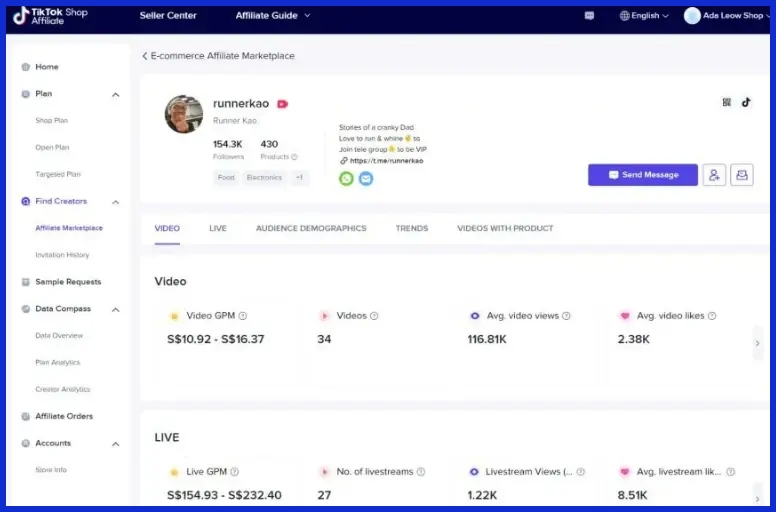Click the Livestream Views info icon
Screen dimensions: 776x512
(x=581, y=472)
